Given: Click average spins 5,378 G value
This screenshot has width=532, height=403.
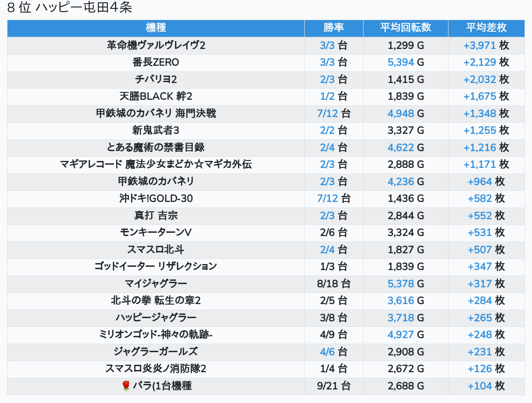Looking at the screenshot, I should point(406,284).
